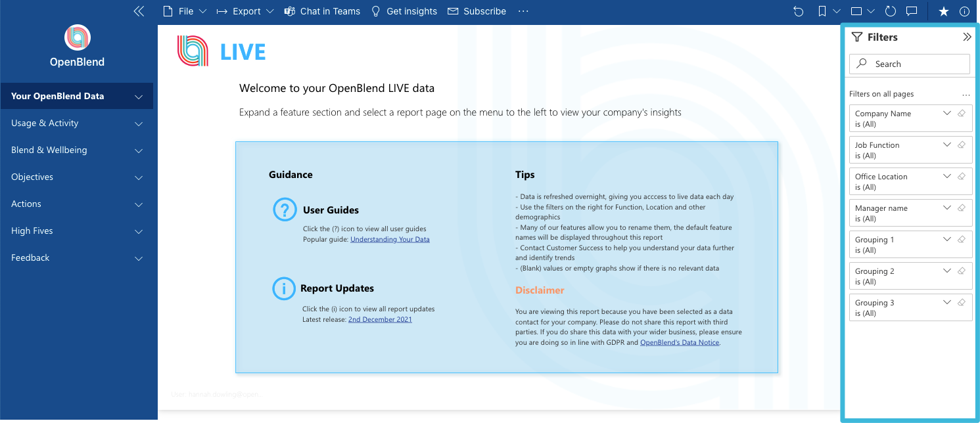Favorite the report with star icon
This screenshot has height=423, width=980.
(x=944, y=11)
